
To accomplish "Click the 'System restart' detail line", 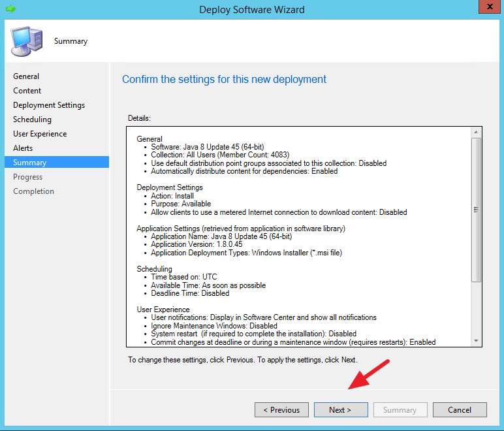I will [x=253, y=334].
